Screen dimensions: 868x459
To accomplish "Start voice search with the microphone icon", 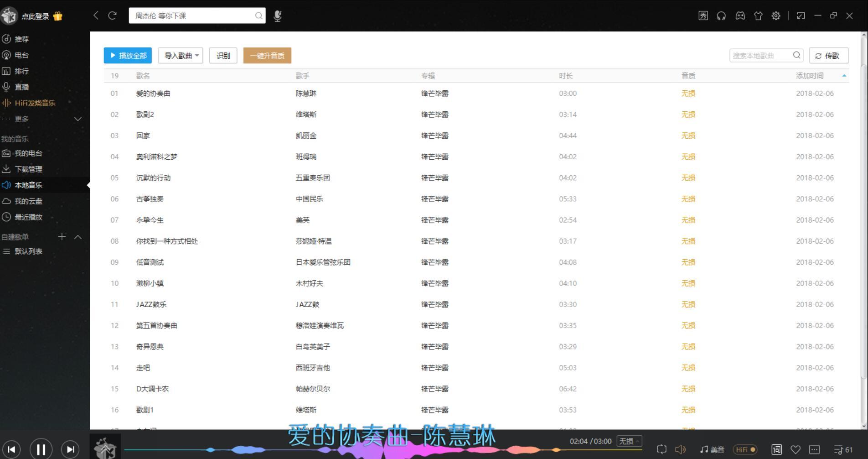I will pyautogui.click(x=277, y=16).
